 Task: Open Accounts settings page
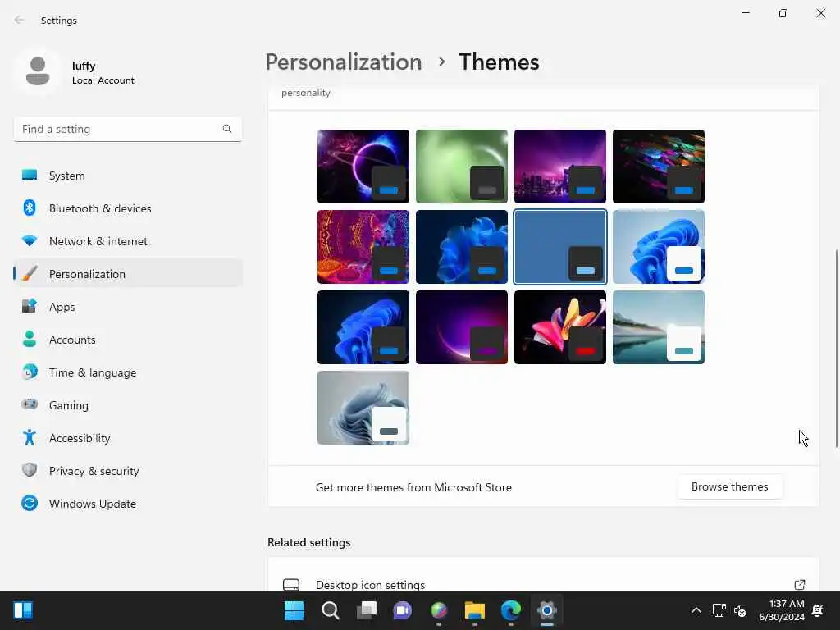[x=127, y=339]
